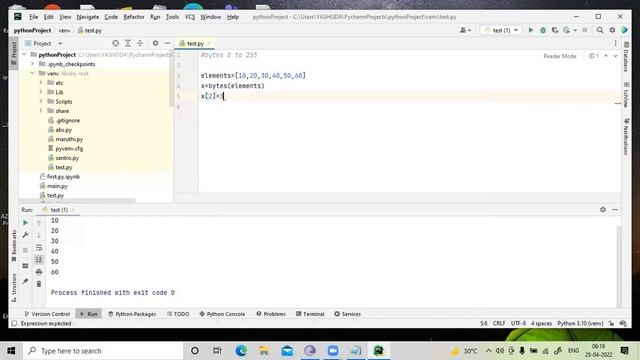The image size is (640, 360).
Task: Click Python 3.10 (venv) interpreter selector
Action: (x=580, y=323)
